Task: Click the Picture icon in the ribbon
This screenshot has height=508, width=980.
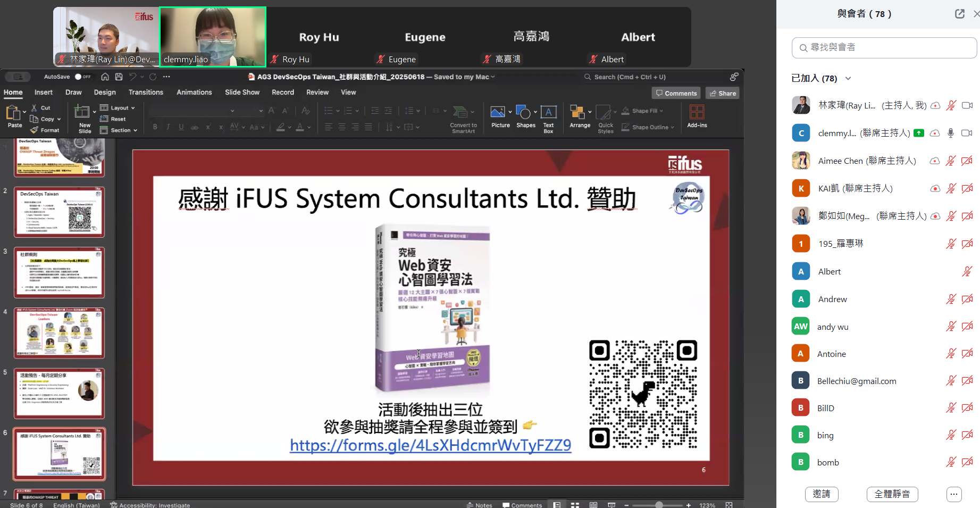Action: pos(498,112)
